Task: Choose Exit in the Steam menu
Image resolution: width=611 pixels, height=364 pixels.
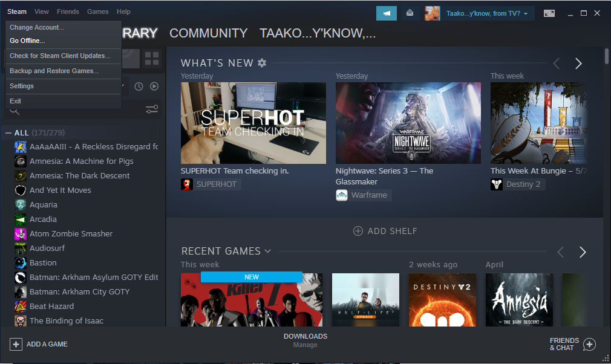Action: (x=63, y=101)
